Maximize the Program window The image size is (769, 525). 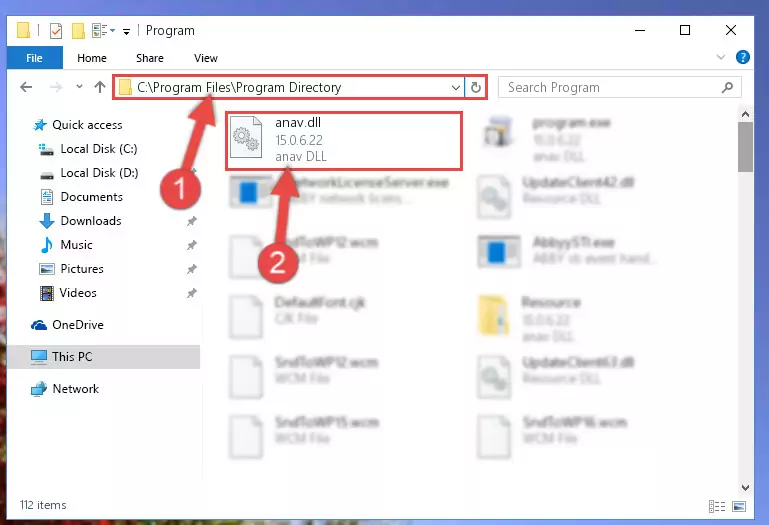(x=685, y=30)
